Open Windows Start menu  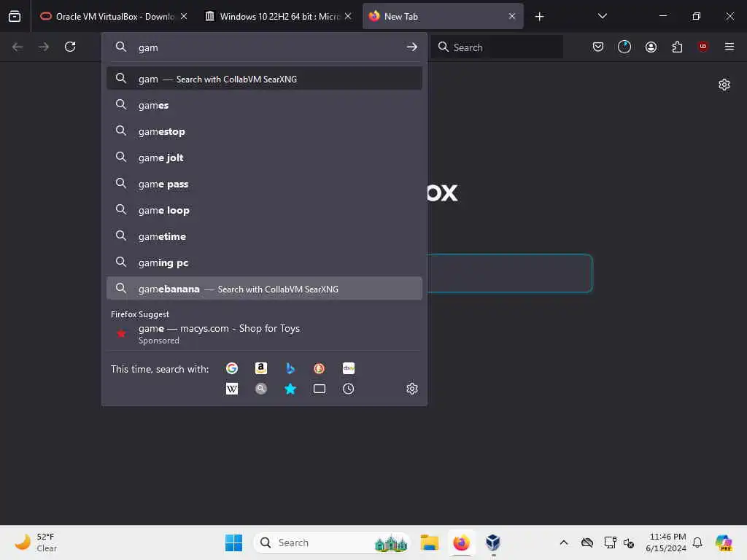tap(233, 542)
